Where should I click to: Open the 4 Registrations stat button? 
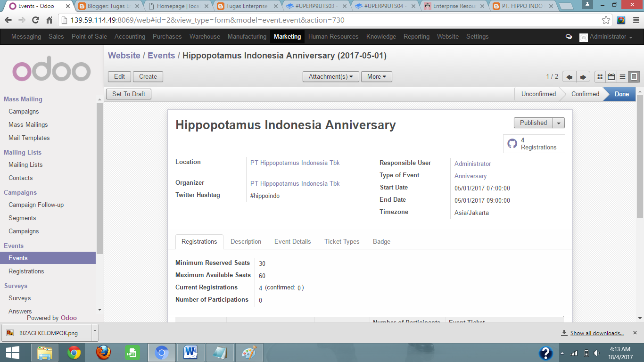(x=534, y=144)
